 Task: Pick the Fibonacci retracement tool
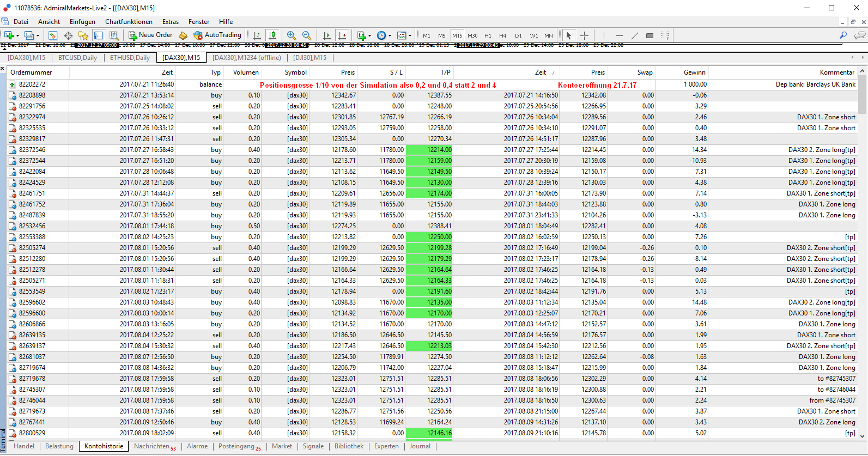[x=665, y=35]
